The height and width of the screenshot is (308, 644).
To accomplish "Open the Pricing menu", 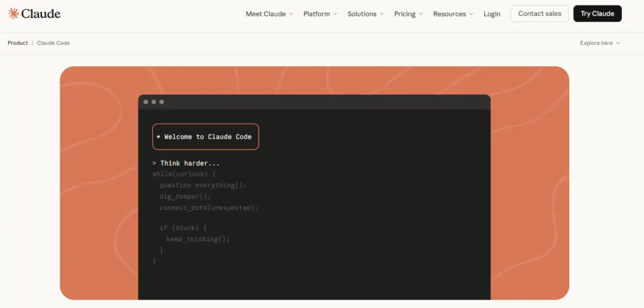I will [408, 14].
